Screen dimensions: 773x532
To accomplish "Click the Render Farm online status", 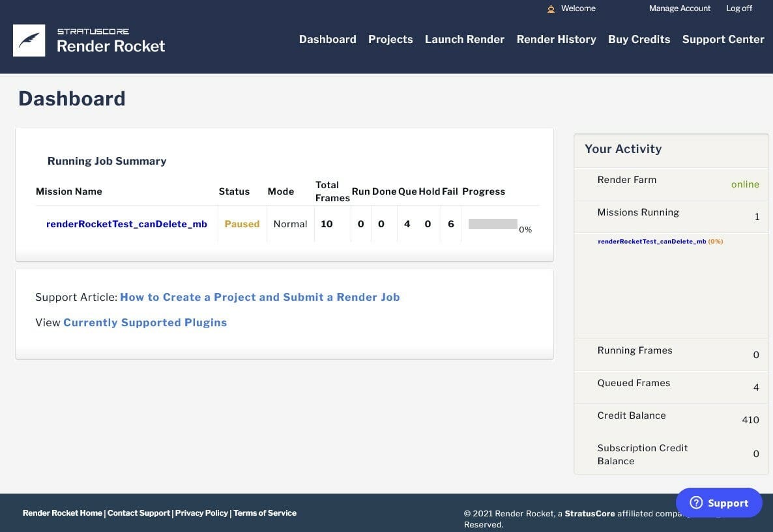I will (x=745, y=184).
